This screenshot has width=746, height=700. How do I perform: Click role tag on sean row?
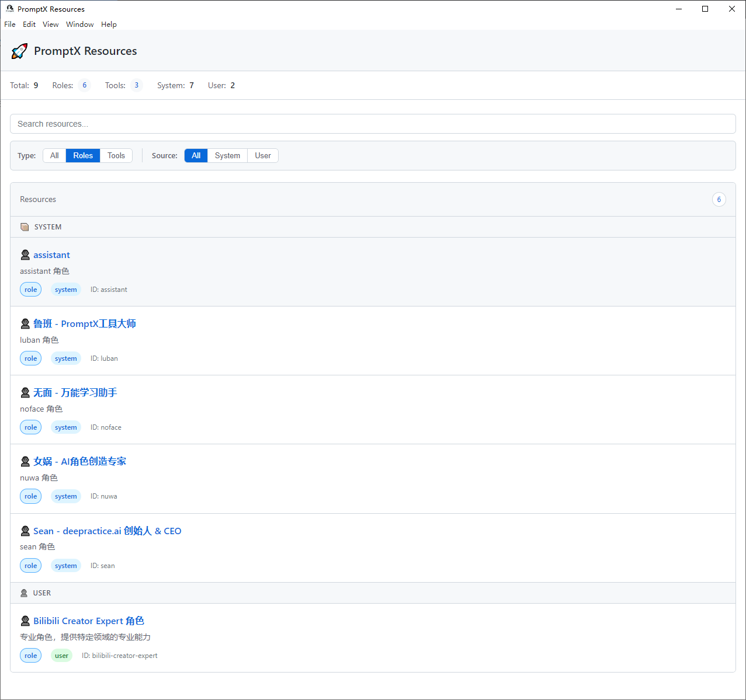click(x=31, y=566)
